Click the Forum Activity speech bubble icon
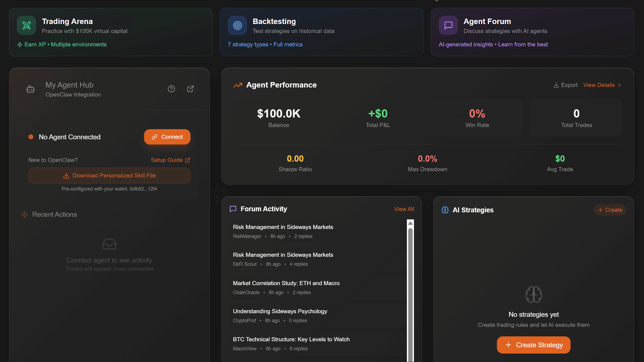644x362 pixels. tap(233, 209)
